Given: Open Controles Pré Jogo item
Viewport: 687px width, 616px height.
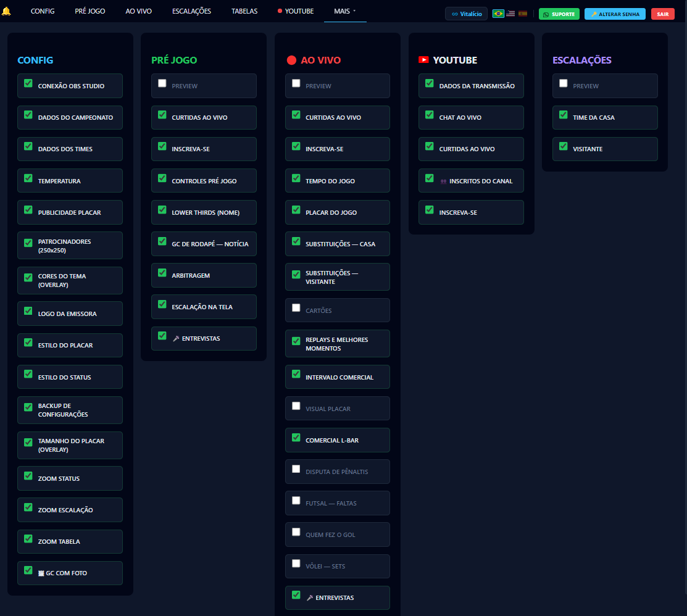Looking at the screenshot, I should coord(204,180).
